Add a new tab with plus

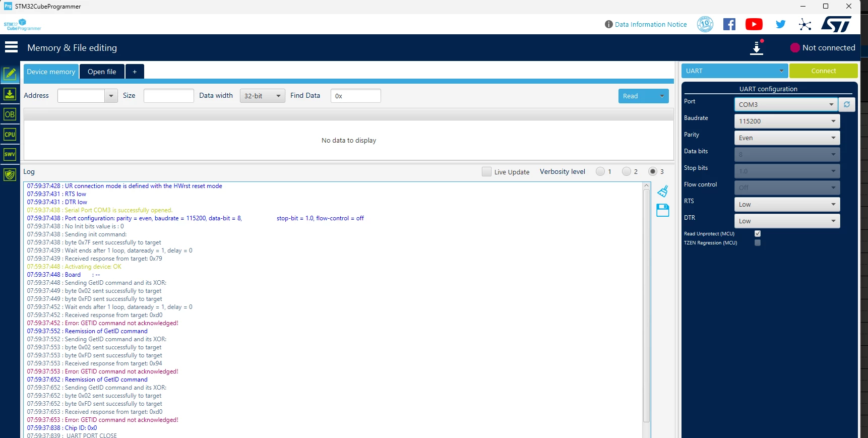point(135,72)
